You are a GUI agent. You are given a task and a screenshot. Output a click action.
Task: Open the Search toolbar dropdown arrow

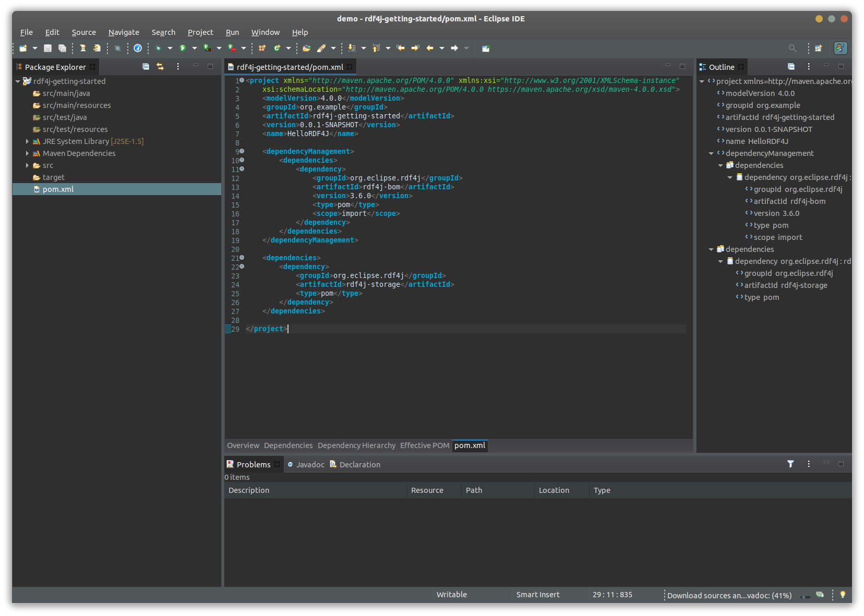pos(333,48)
